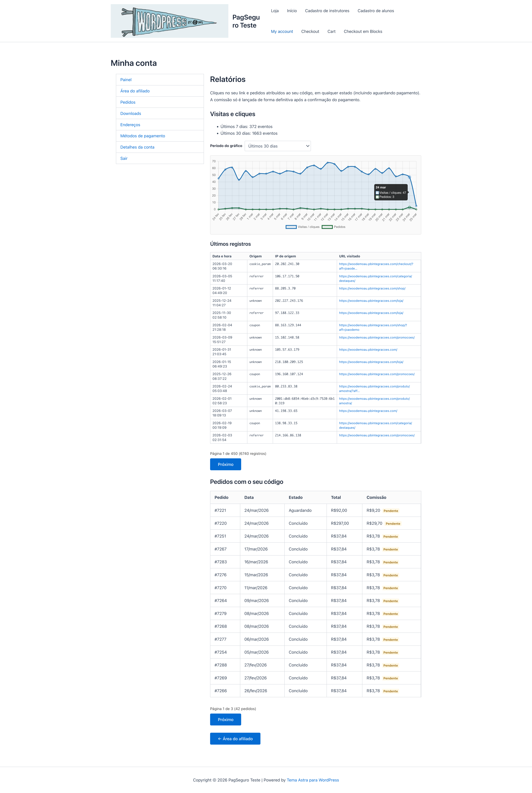Open loja URL from 2025-12-24 record
Screen dimensions: 532x793
(371, 301)
